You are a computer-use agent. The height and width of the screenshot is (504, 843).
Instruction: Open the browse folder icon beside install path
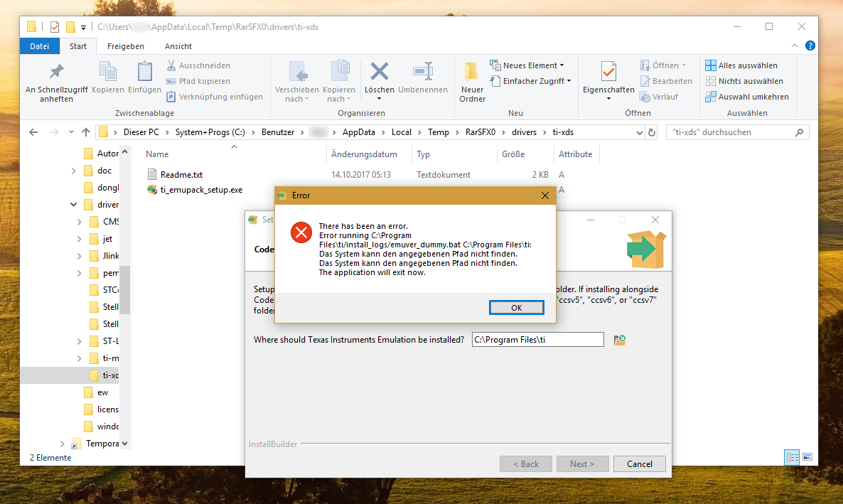click(x=619, y=339)
